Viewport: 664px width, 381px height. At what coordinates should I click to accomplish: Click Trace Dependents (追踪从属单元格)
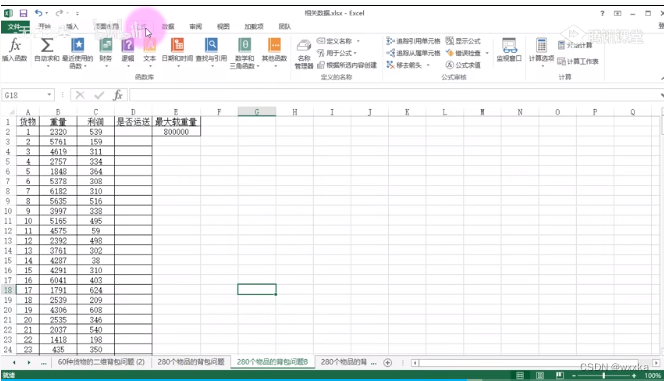pyautogui.click(x=413, y=53)
